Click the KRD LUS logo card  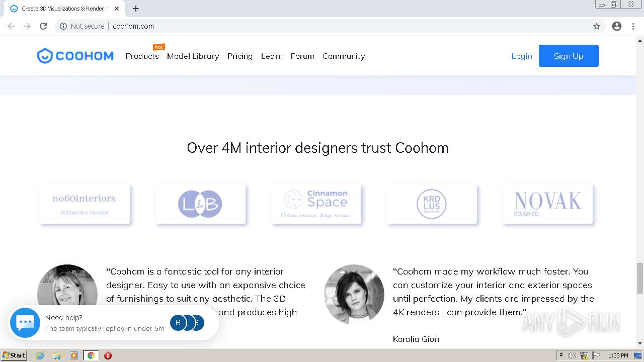click(432, 204)
